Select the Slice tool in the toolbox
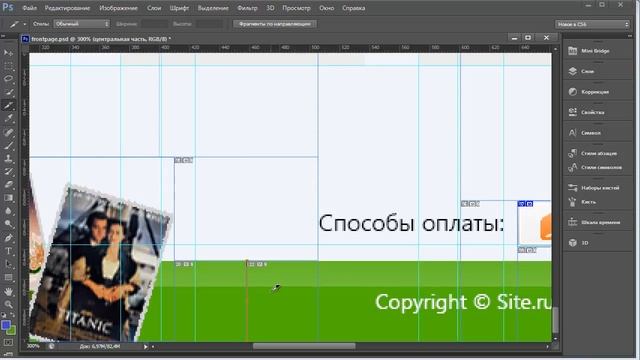 pos(9,105)
